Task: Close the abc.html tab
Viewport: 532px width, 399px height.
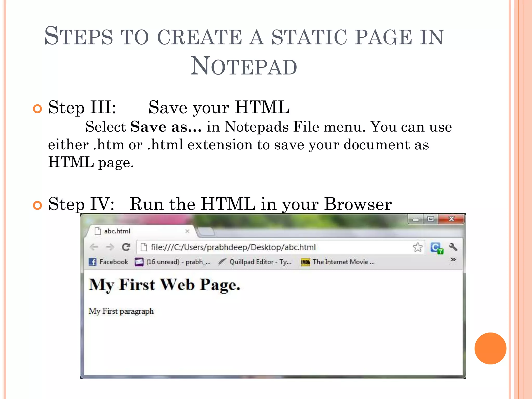Action: click(x=187, y=231)
